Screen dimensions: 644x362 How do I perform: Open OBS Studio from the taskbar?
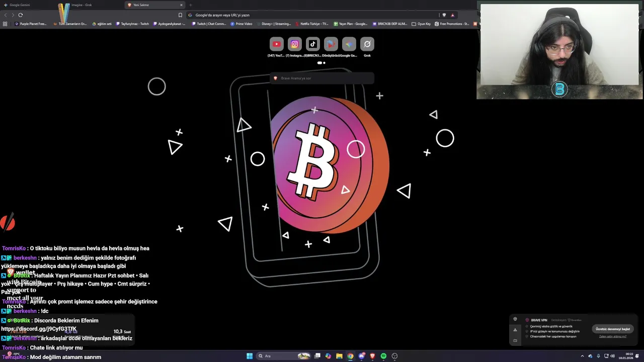[x=394, y=356]
